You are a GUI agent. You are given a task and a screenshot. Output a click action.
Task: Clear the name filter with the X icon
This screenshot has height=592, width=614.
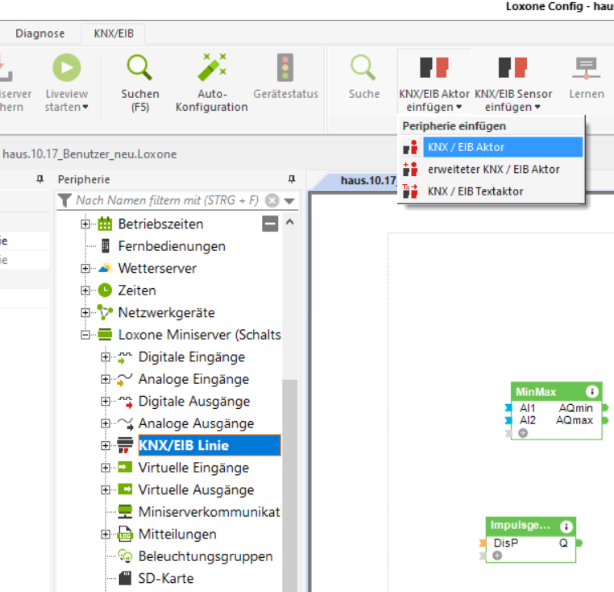click(x=272, y=200)
